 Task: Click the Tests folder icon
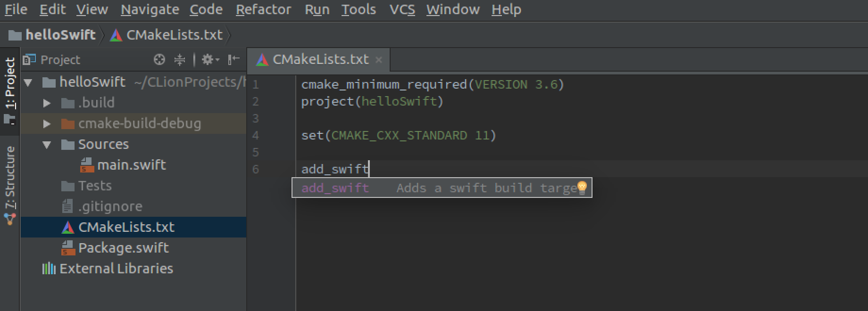(x=68, y=186)
